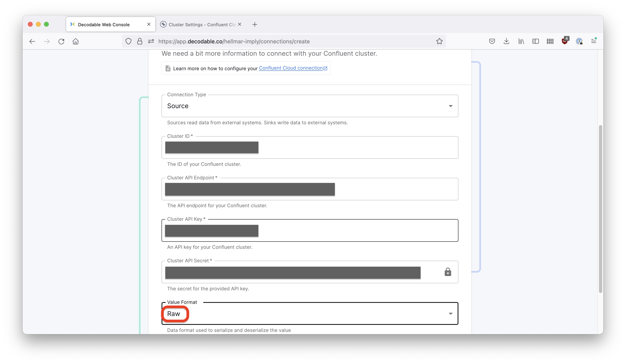
Task: Toggle visibility of the Cluster API Secret
Action: 448,272
